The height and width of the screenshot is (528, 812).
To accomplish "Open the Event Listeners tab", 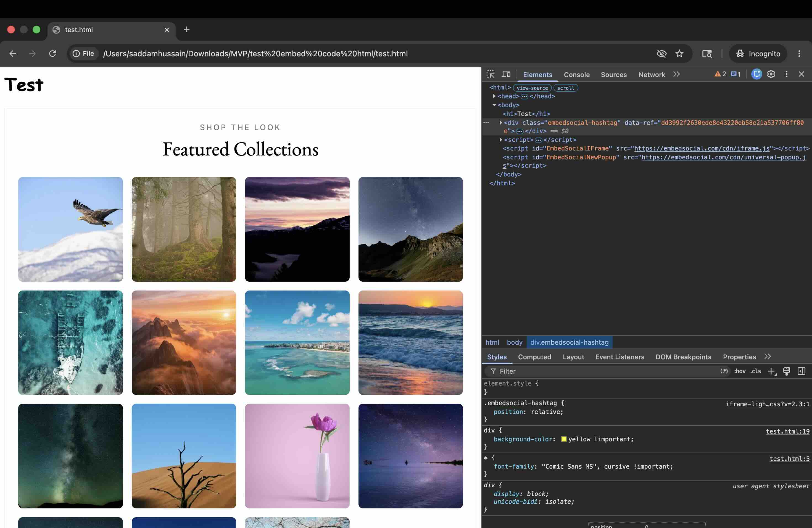I will (x=619, y=357).
